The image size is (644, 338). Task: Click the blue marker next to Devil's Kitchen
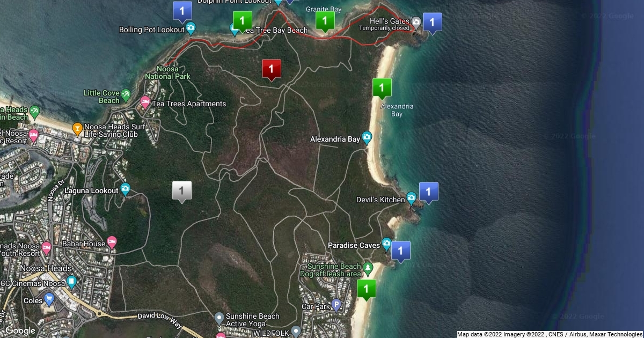pyautogui.click(x=428, y=193)
